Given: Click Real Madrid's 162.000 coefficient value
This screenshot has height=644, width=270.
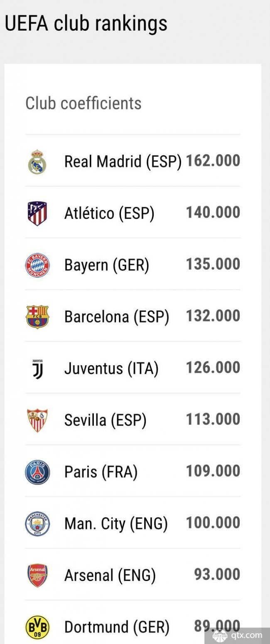Looking at the screenshot, I should (x=213, y=160).
